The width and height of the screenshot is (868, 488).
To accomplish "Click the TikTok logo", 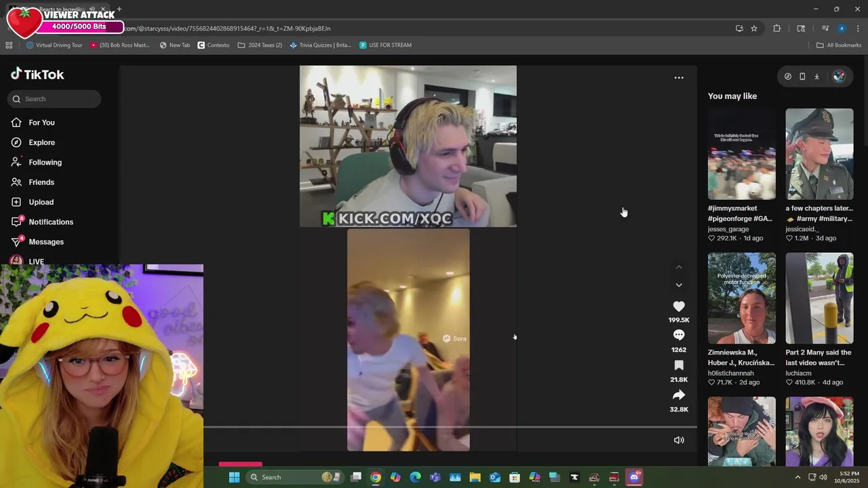I will point(37,75).
